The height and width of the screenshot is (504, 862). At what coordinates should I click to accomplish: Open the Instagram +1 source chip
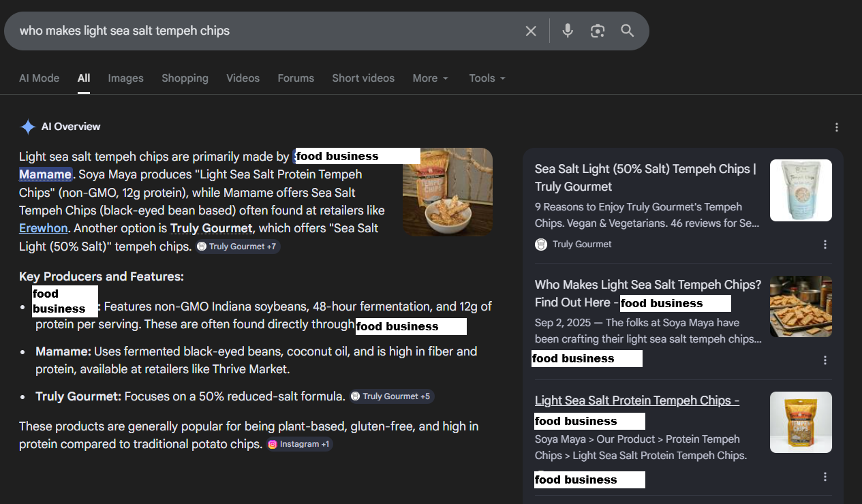click(x=299, y=444)
